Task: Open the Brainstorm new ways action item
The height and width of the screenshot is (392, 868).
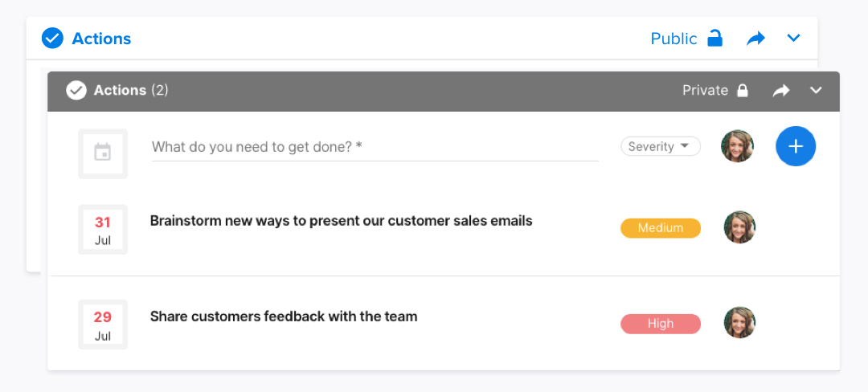Action: [341, 221]
